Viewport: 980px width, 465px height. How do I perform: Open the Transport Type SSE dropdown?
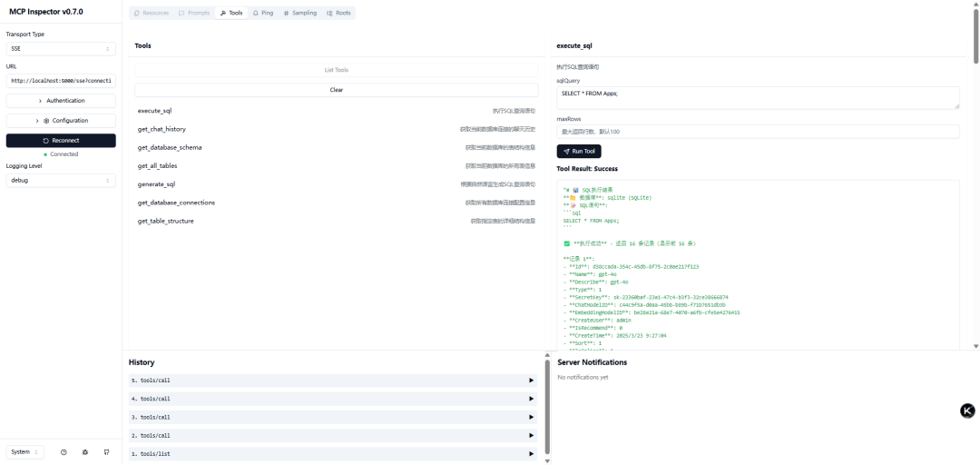click(x=61, y=48)
